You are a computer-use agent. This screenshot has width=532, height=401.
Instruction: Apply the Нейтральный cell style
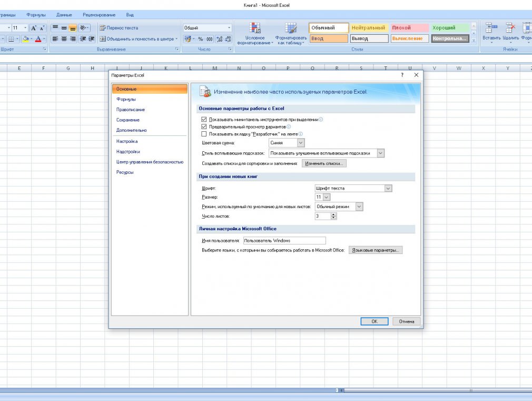tap(369, 27)
